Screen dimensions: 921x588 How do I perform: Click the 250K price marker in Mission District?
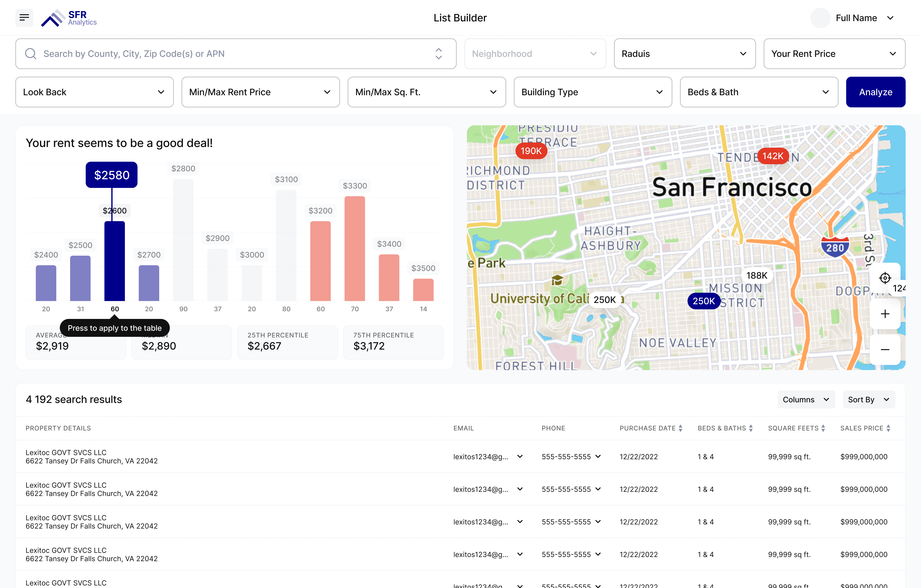point(704,301)
